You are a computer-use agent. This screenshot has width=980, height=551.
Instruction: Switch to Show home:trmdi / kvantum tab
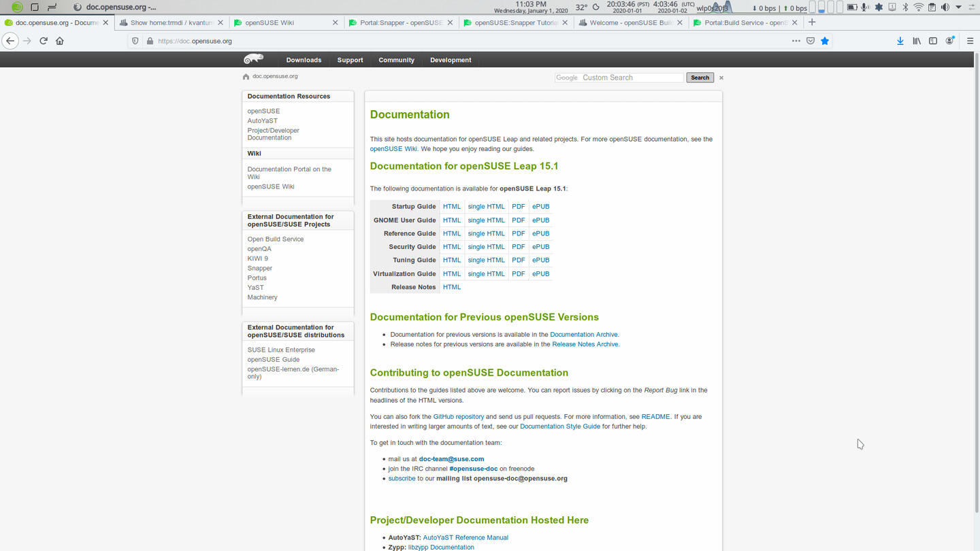click(170, 22)
